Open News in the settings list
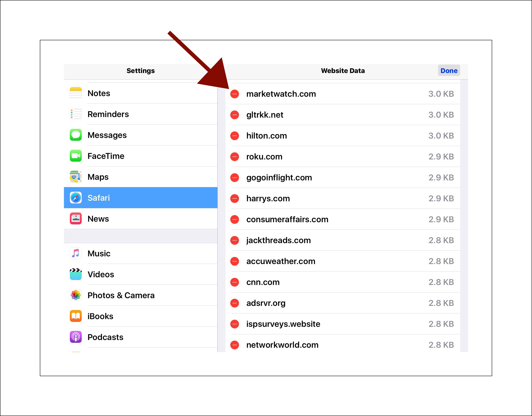The image size is (532, 416). (x=140, y=219)
